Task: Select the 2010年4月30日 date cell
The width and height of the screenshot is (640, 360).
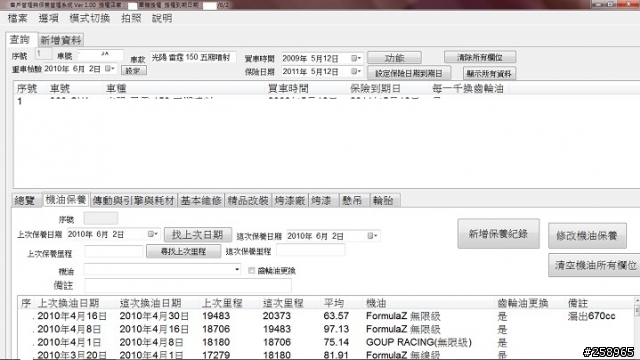Action: (154, 316)
